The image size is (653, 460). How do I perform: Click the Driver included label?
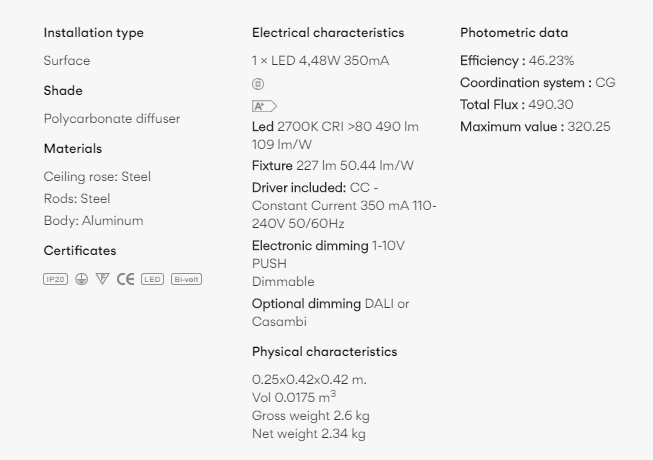pos(299,188)
